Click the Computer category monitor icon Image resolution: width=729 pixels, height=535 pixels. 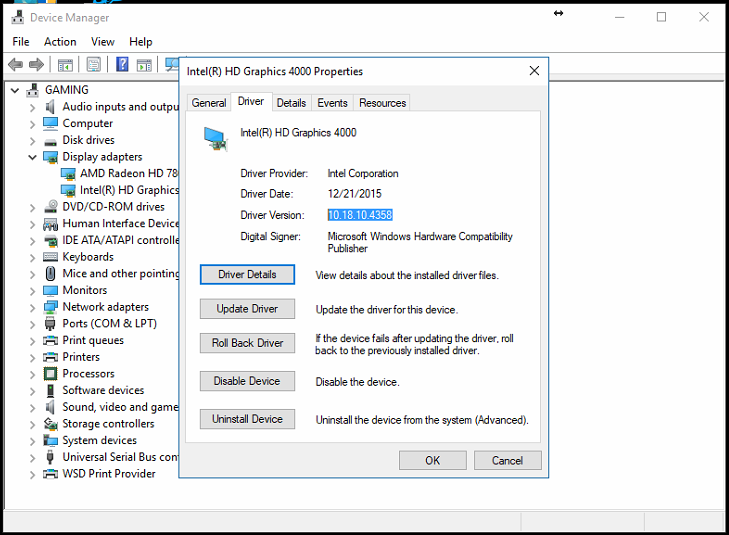coord(50,123)
